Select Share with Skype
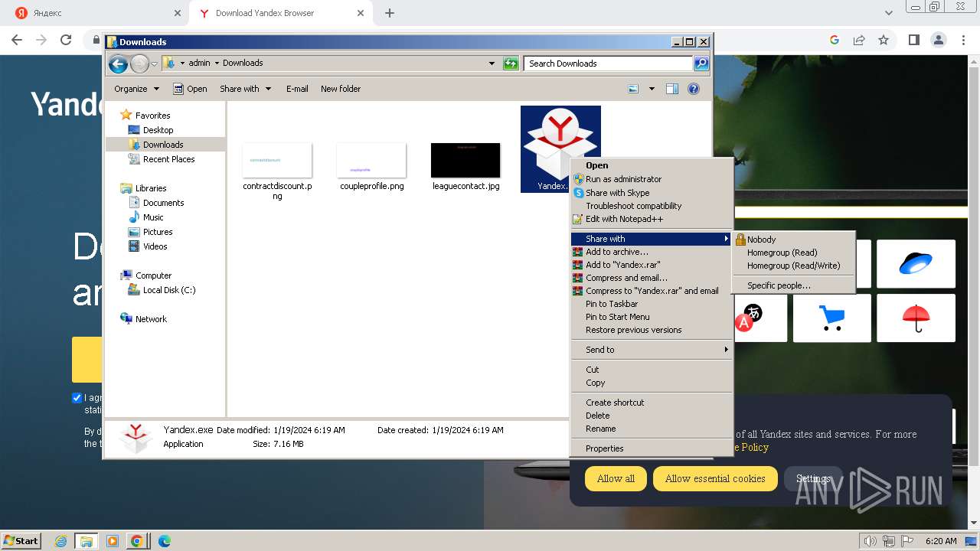Screen dimensions: 980x551 tap(617, 193)
